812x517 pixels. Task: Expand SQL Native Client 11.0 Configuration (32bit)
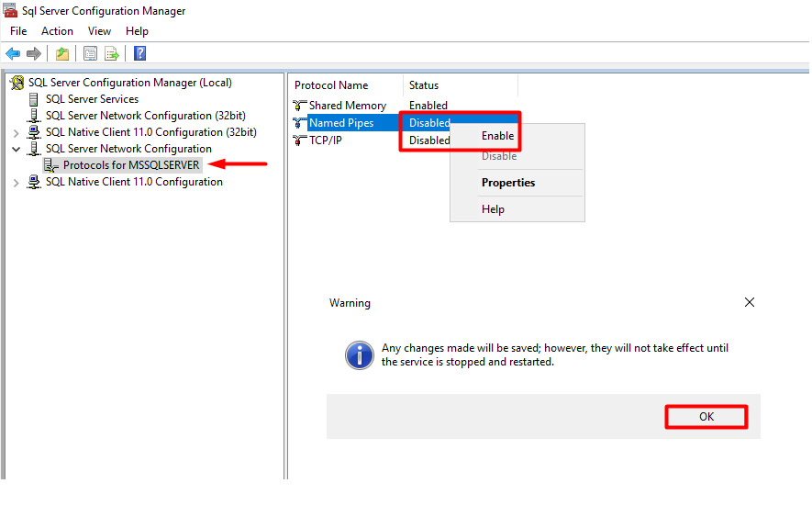(x=16, y=133)
